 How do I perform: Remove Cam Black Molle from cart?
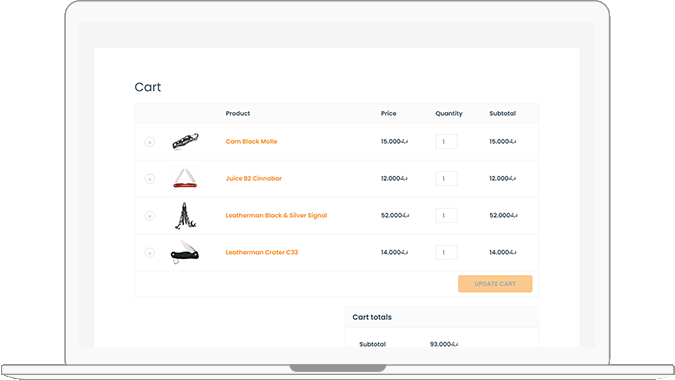click(149, 142)
